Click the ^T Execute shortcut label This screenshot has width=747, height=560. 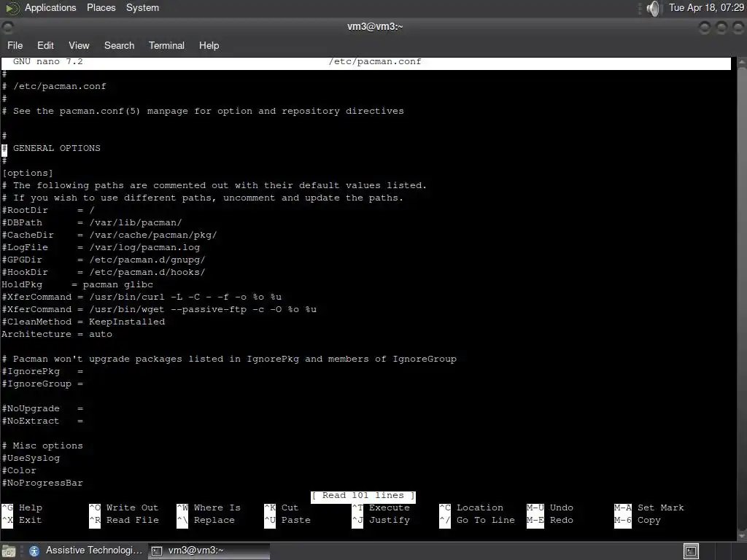point(381,507)
